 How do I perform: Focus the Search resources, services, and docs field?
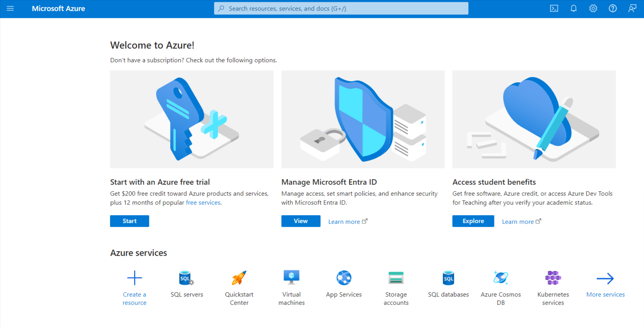341,8
